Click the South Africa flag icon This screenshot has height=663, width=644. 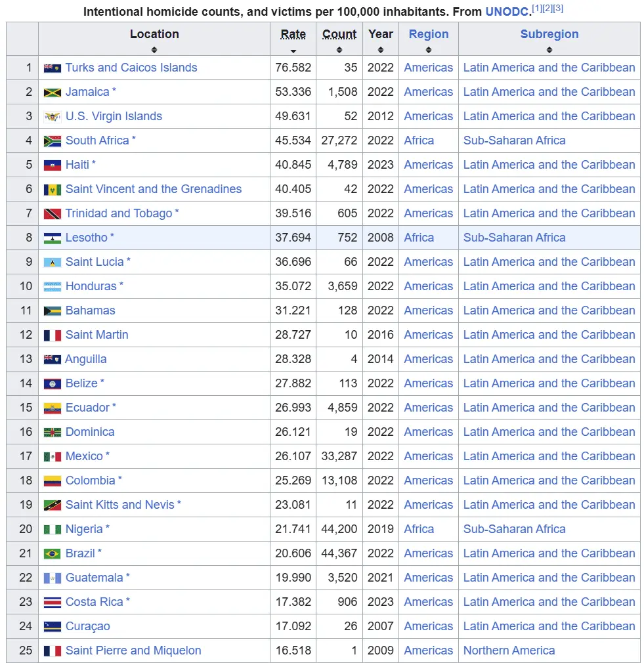coord(52,141)
